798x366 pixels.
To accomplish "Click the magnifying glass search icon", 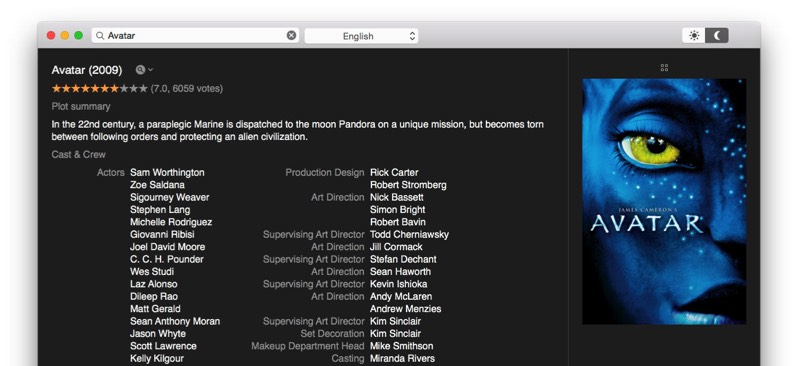I will [x=100, y=36].
